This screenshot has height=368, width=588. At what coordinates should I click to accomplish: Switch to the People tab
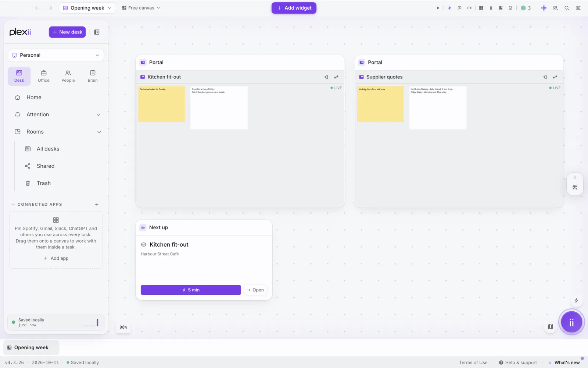(x=68, y=76)
